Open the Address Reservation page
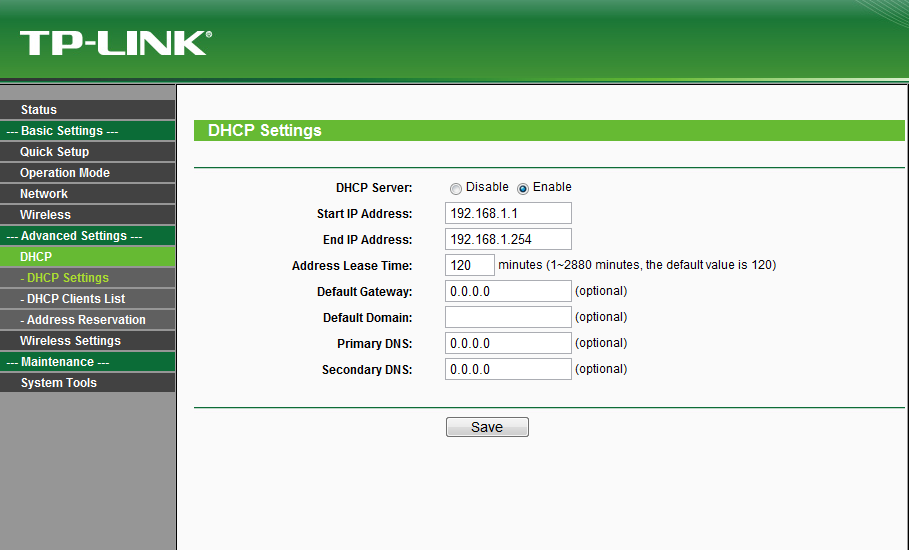This screenshot has width=909, height=550. point(88,319)
